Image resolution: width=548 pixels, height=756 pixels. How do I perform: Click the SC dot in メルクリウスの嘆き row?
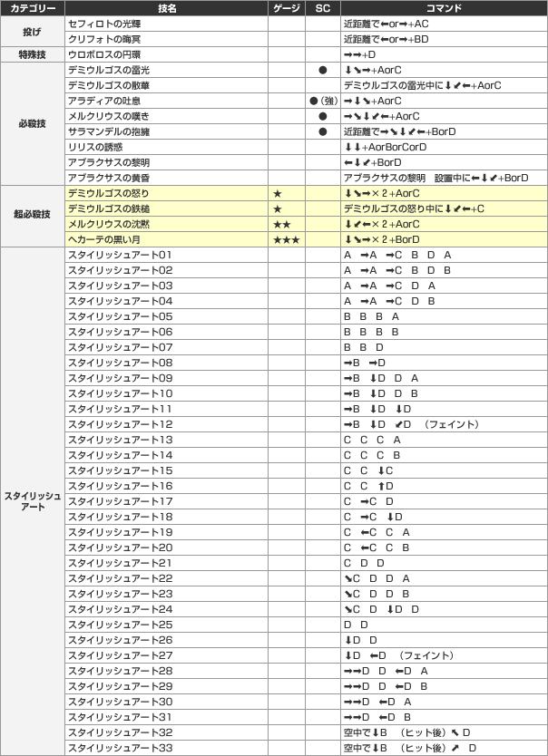323,116
